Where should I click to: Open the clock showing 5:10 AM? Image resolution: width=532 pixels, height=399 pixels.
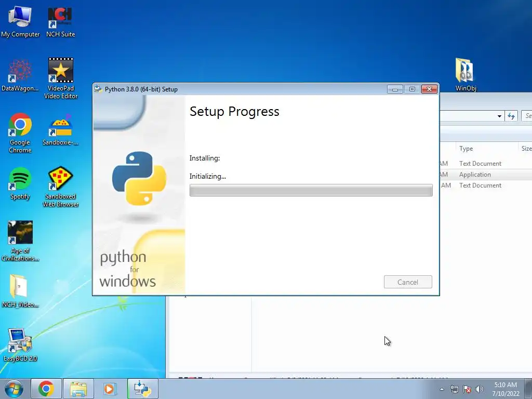click(x=506, y=389)
